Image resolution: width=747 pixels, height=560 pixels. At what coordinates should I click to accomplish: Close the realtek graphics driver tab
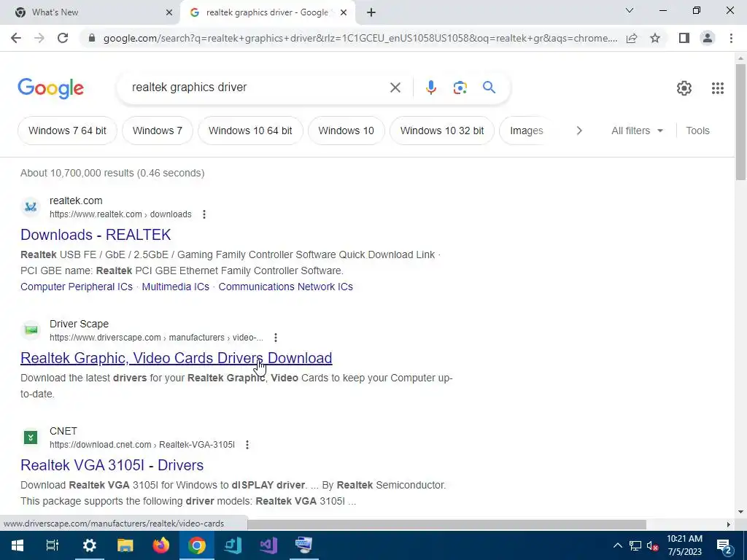tap(343, 12)
